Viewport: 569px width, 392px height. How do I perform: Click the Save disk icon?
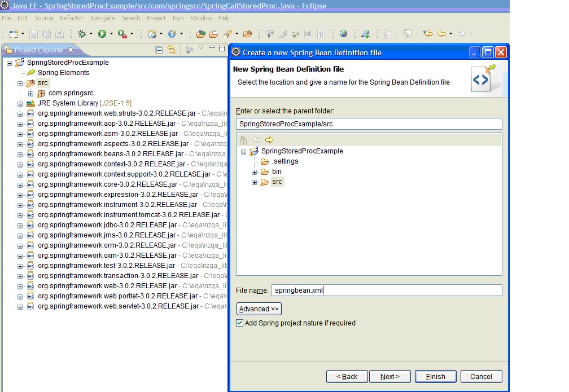click(x=33, y=34)
